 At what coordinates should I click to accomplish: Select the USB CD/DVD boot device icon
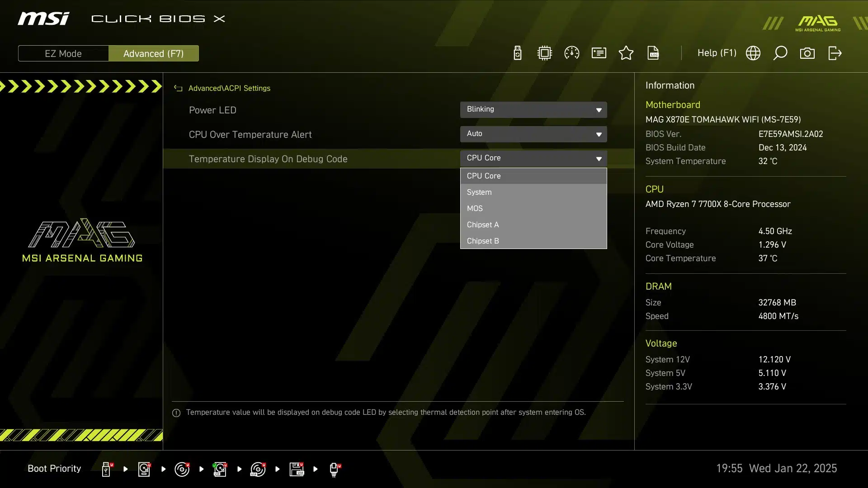[x=258, y=469]
